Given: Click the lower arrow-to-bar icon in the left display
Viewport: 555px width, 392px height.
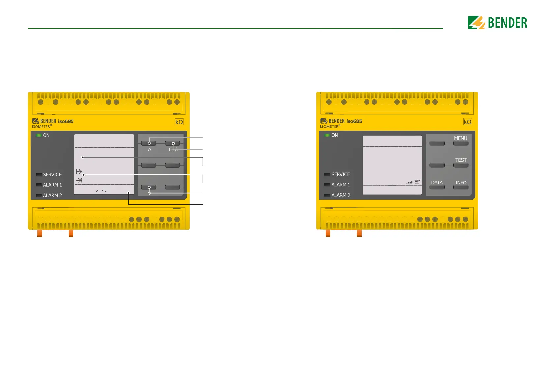Looking at the screenshot, I should (x=79, y=180).
